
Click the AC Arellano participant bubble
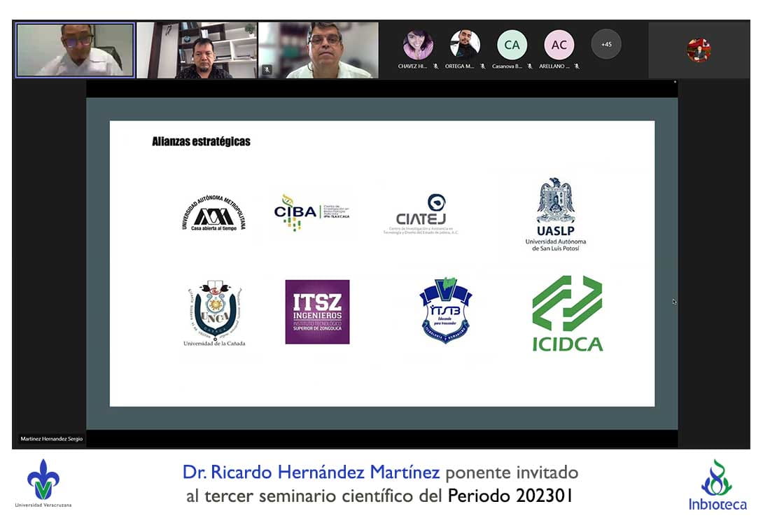[559, 45]
